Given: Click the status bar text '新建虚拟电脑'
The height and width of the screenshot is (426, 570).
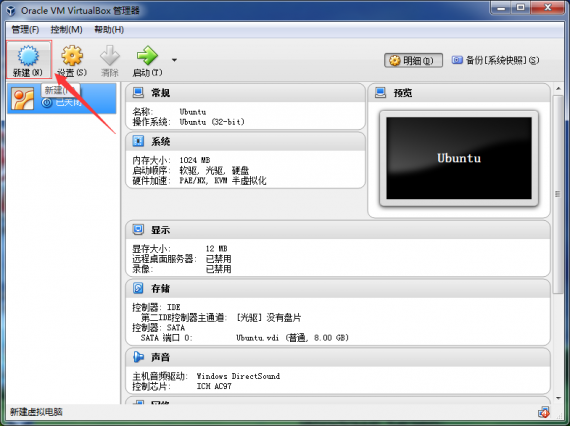Looking at the screenshot, I should tap(36, 412).
